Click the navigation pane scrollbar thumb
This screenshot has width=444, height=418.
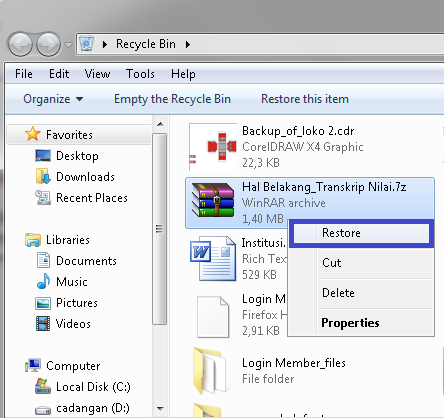point(160,229)
